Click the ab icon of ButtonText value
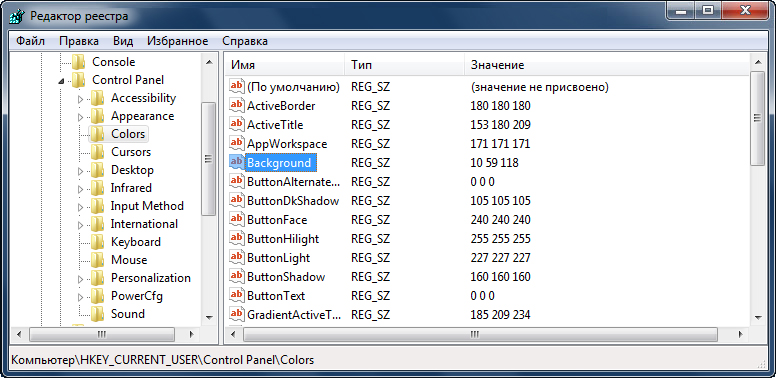Image resolution: width=776 pixels, height=378 pixels. [237, 295]
